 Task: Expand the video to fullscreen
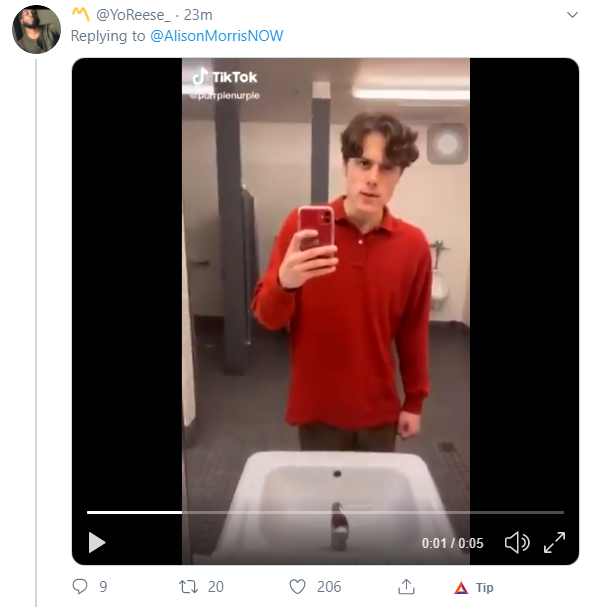(x=555, y=542)
